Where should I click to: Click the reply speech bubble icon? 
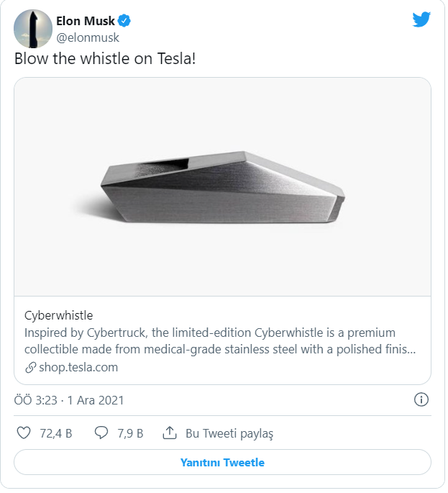[x=101, y=433]
